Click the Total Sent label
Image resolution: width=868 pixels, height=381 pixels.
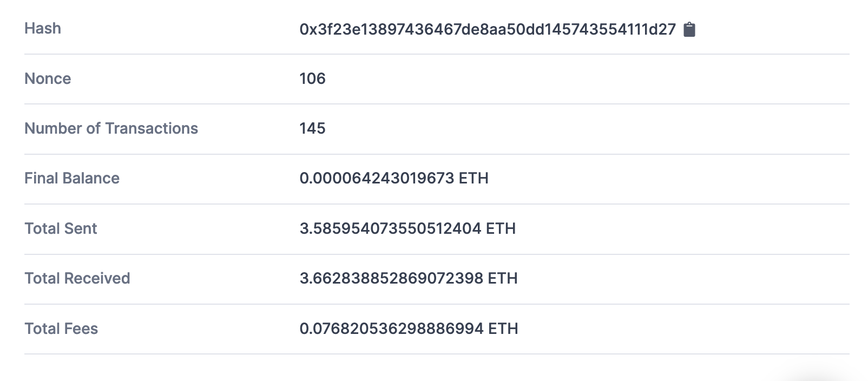pos(61,228)
